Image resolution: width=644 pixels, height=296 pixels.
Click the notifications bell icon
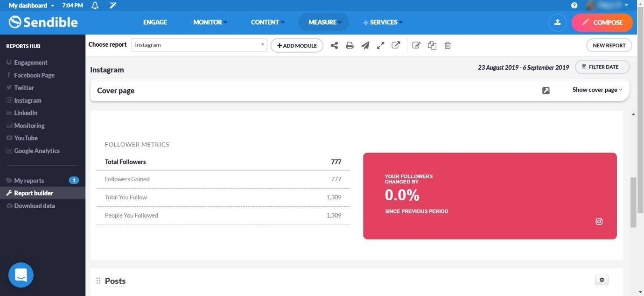[x=95, y=6]
